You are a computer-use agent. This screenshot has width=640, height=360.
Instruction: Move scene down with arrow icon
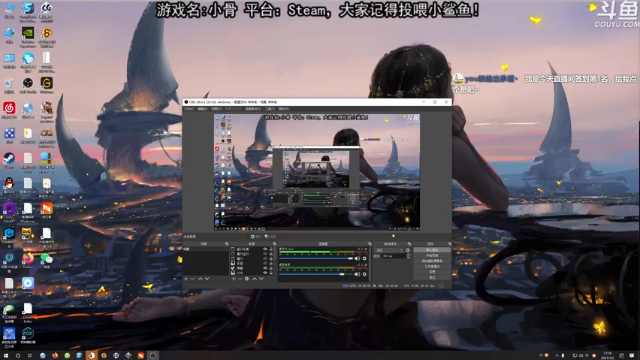(x=207, y=279)
